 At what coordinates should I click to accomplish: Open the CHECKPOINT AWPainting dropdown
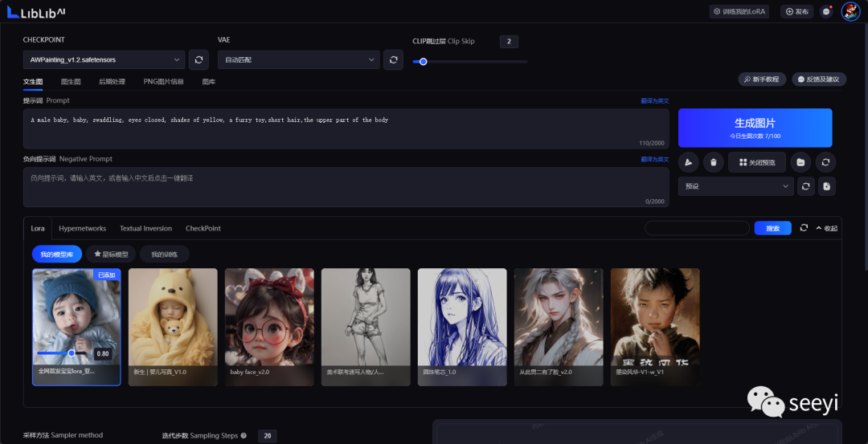pyautogui.click(x=104, y=59)
